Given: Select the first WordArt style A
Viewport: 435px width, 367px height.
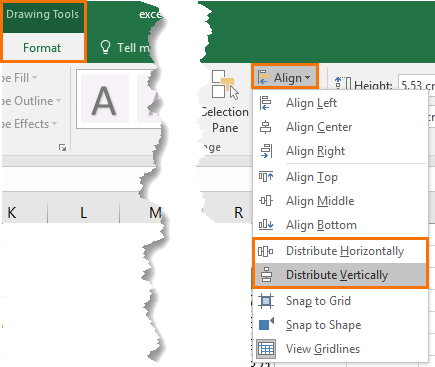Looking at the screenshot, I should point(105,99).
